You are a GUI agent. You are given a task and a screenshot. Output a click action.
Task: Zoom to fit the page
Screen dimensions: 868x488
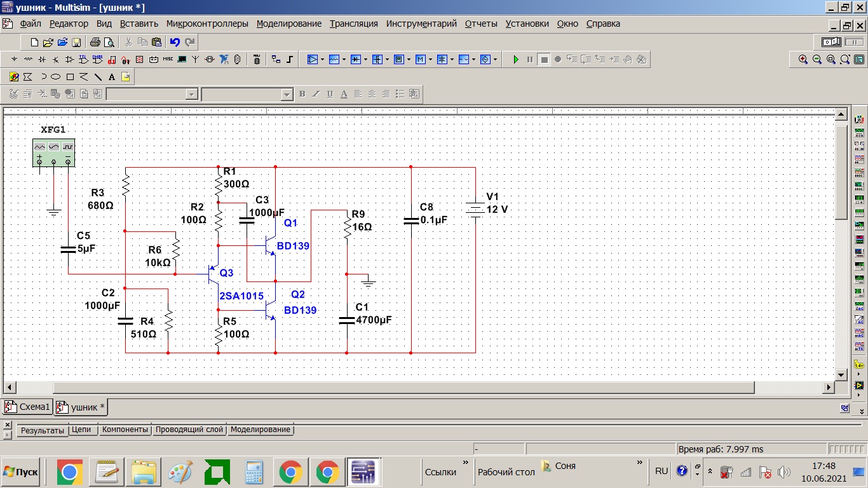click(x=845, y=59)
